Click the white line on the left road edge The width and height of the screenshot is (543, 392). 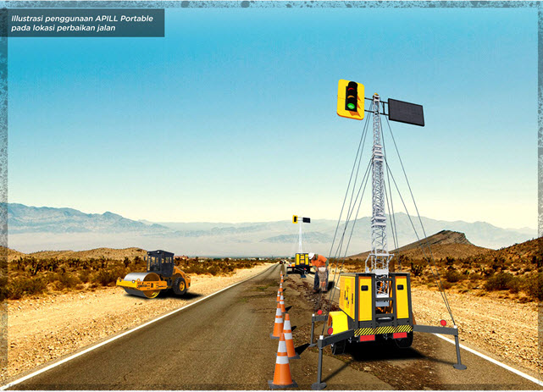coord(127,331)
